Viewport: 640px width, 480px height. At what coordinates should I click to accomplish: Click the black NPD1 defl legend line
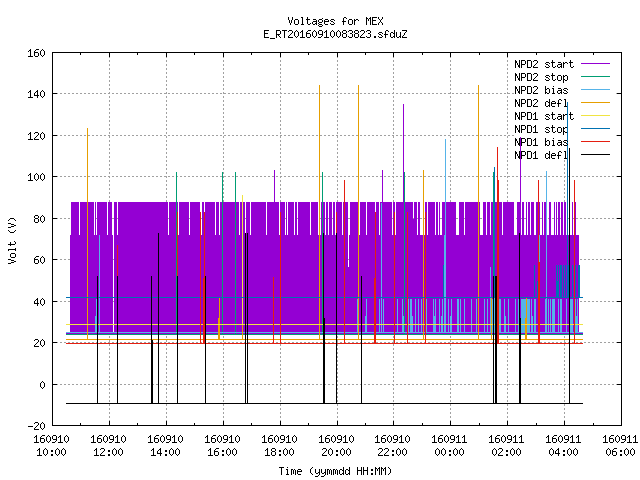pyautogui.click(x=596, y=155)
